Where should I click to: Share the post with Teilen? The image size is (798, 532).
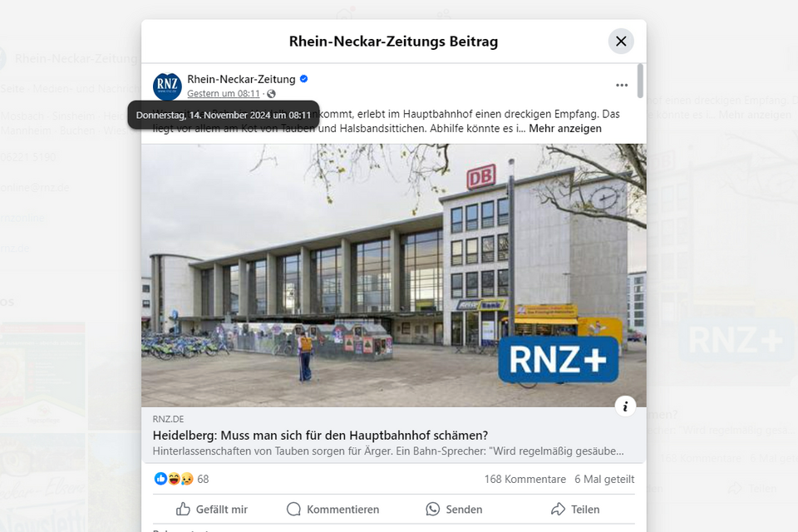575,509
